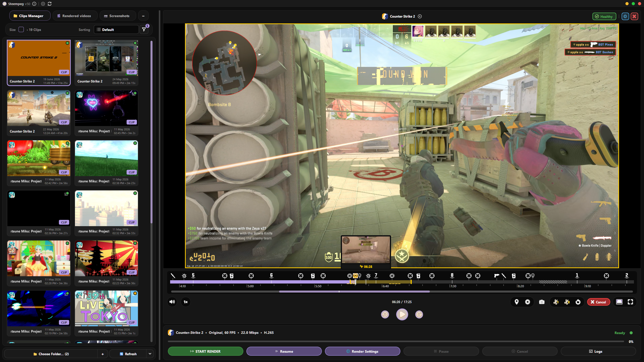Toggle selection circle on 02:32 PM Miku clip

click(x=135, y=193)
